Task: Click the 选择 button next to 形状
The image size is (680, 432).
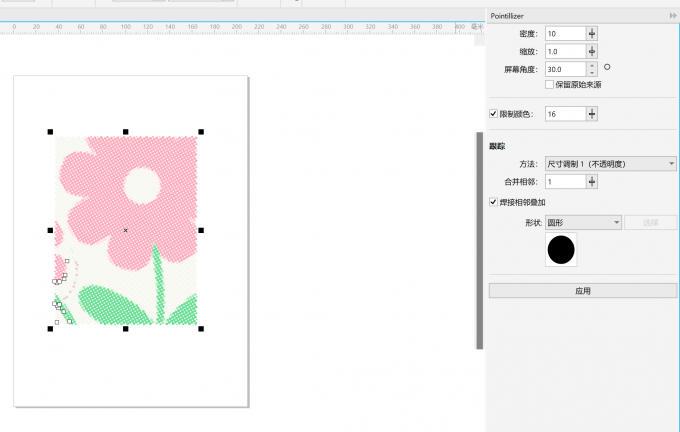Action: point(650,222)
